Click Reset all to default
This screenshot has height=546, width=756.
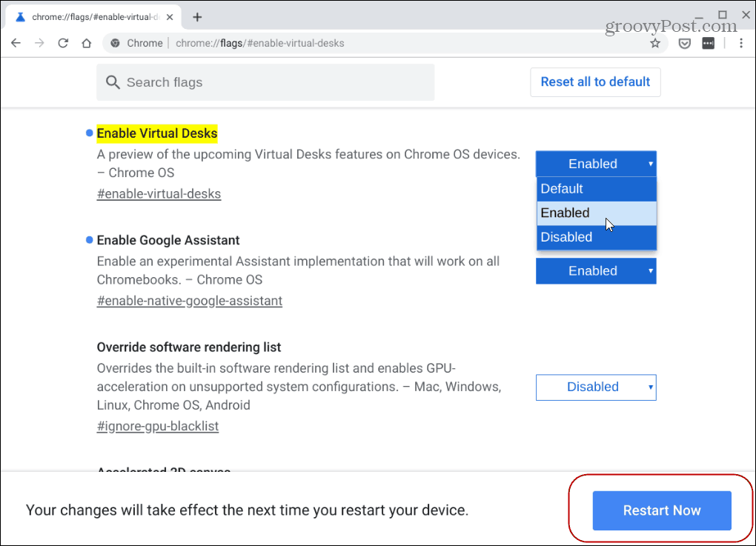tap(595, 82)
